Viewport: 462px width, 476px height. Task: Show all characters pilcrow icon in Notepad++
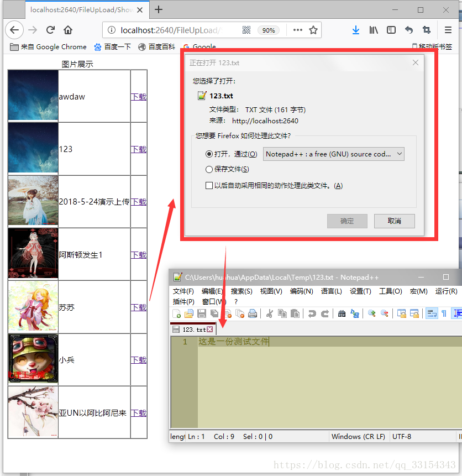pos(444,313)
